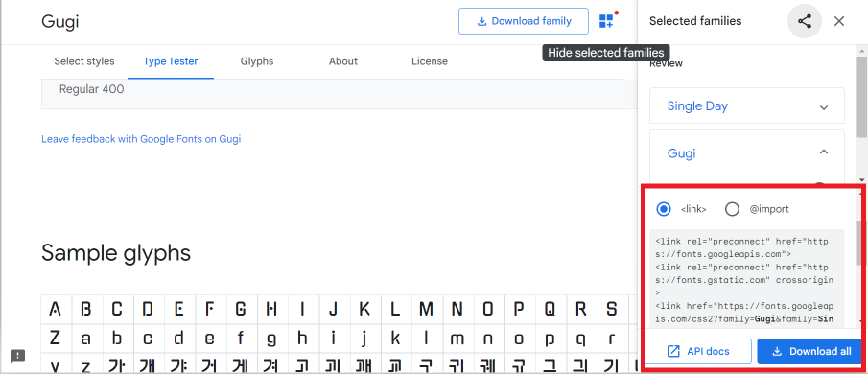This screenshot has width=868, height=374.
Task: Click the Regular 400 style text
Action: [91, 89]
